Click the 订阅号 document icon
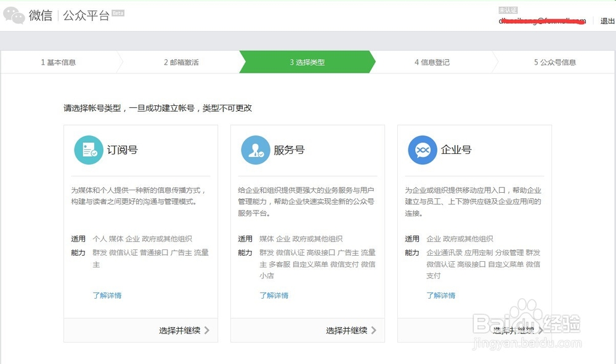 click(89, 150)
